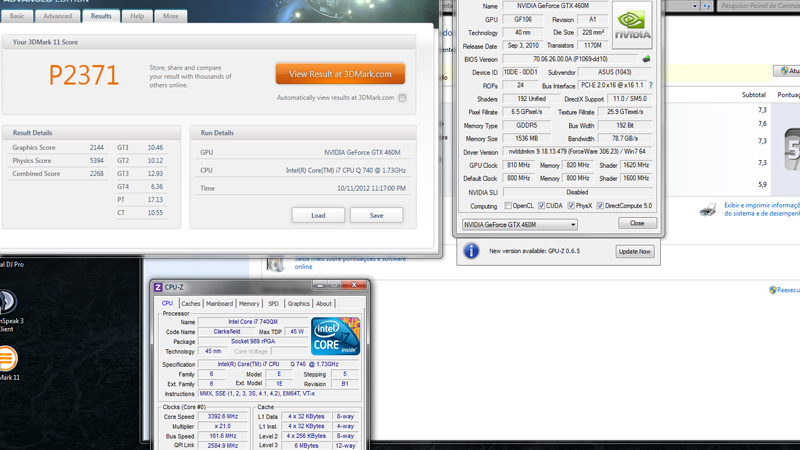800x450 pixels.
Task: Click the Memory Size value 1536 MB in GPU-Z
Action: 527,138
